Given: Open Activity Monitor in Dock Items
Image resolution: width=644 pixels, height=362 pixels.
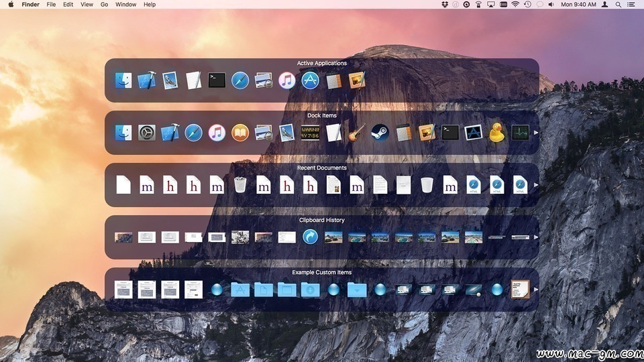Looking at the screenshot, I should click(521, 133).
